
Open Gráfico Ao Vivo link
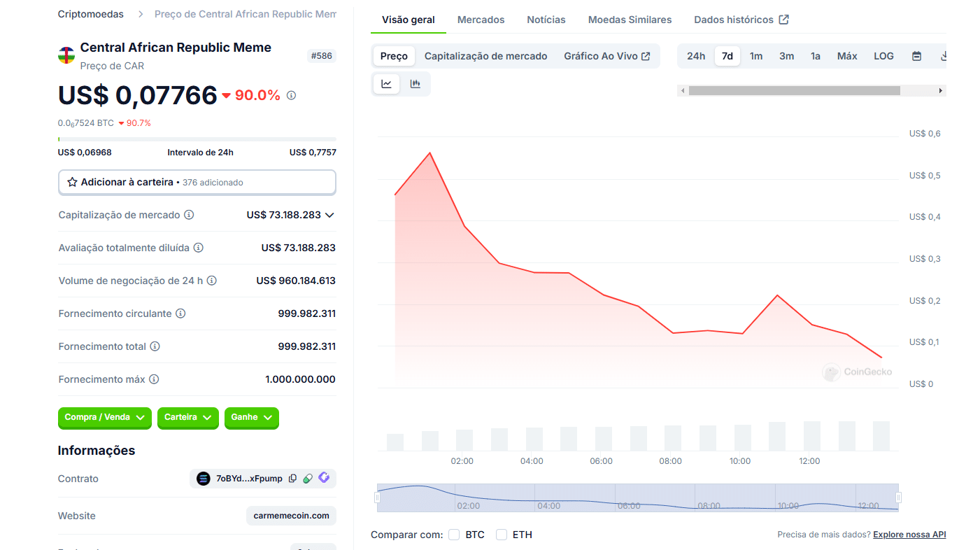(x=607, y=56)
